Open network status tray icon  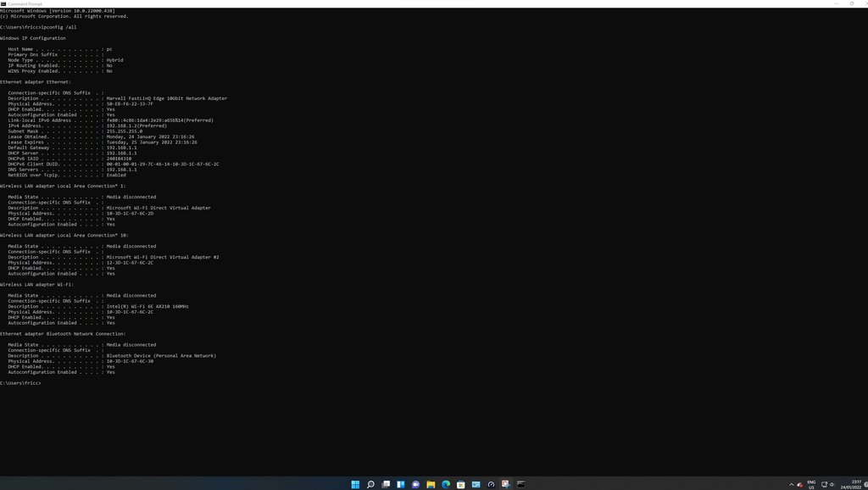tap(824, 484)
